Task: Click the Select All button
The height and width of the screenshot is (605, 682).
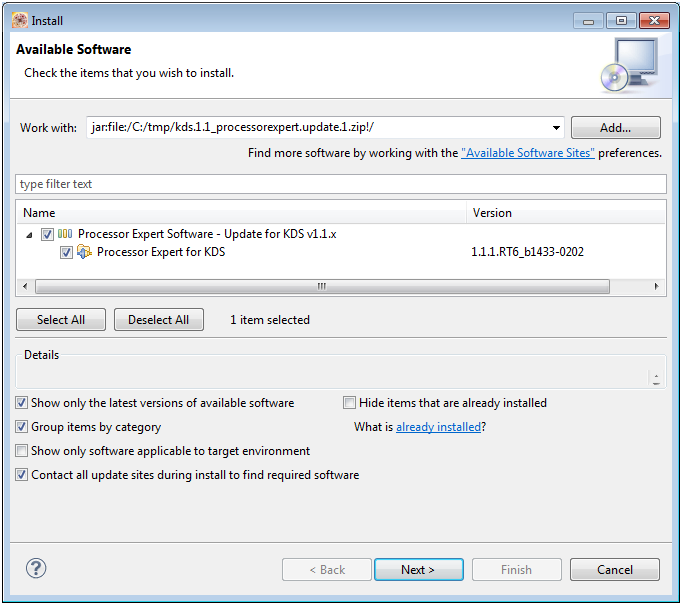Action: (x=61, y=320)
